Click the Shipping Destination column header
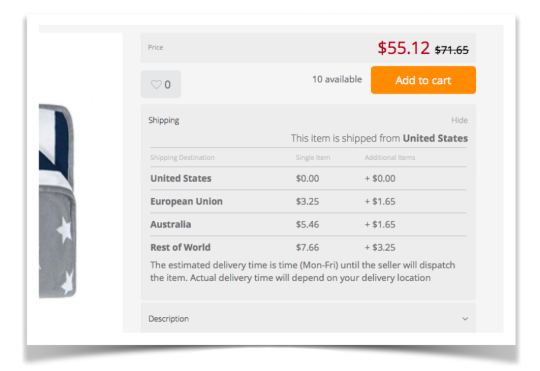 tap(182, 157)
